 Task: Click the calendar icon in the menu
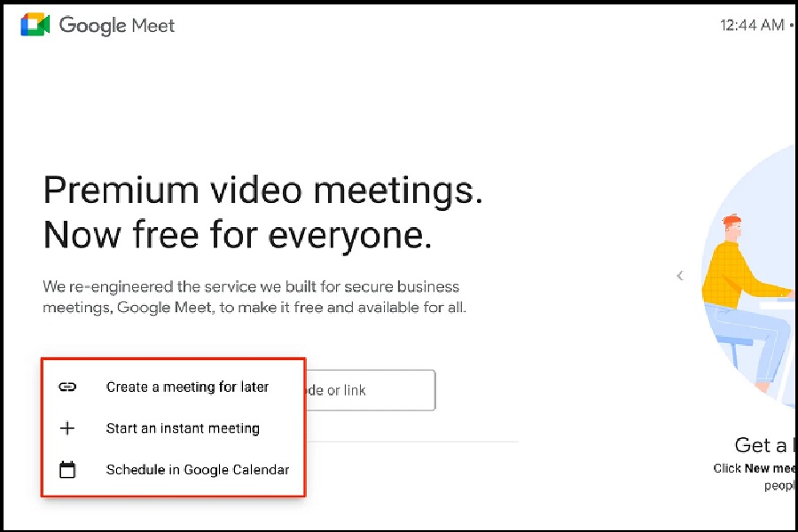tap(67, 470)
